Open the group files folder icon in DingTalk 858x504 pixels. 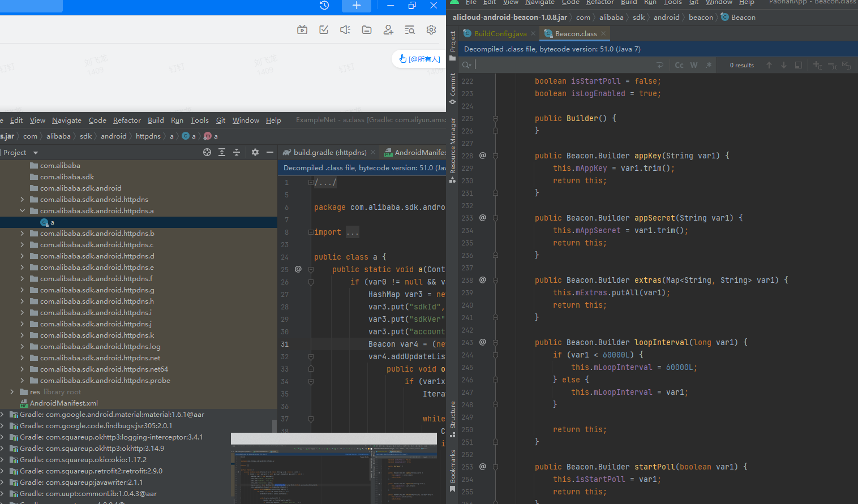367,30
